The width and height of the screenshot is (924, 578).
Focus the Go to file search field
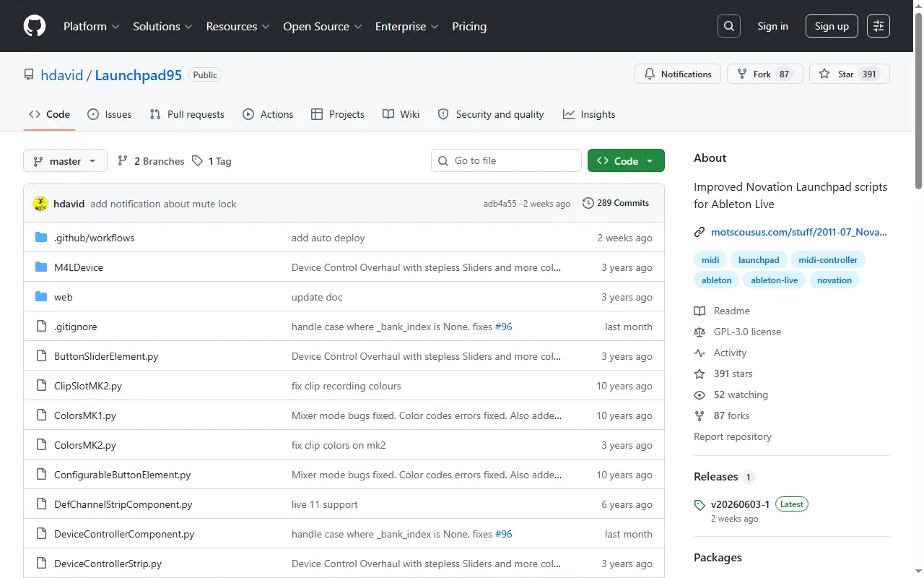coord(506,160)
